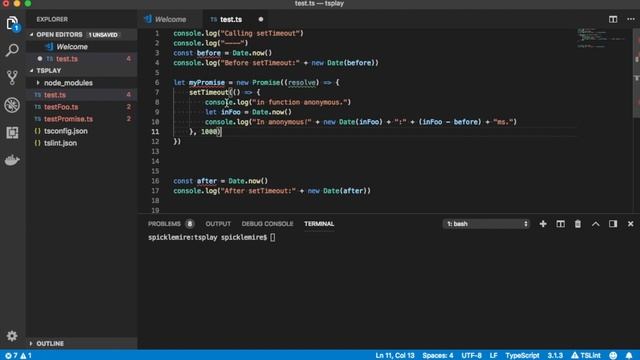Screen dimensions: 640x360
Task: Open test.ts in TSPLAY folder
Action: coord(82,95)
